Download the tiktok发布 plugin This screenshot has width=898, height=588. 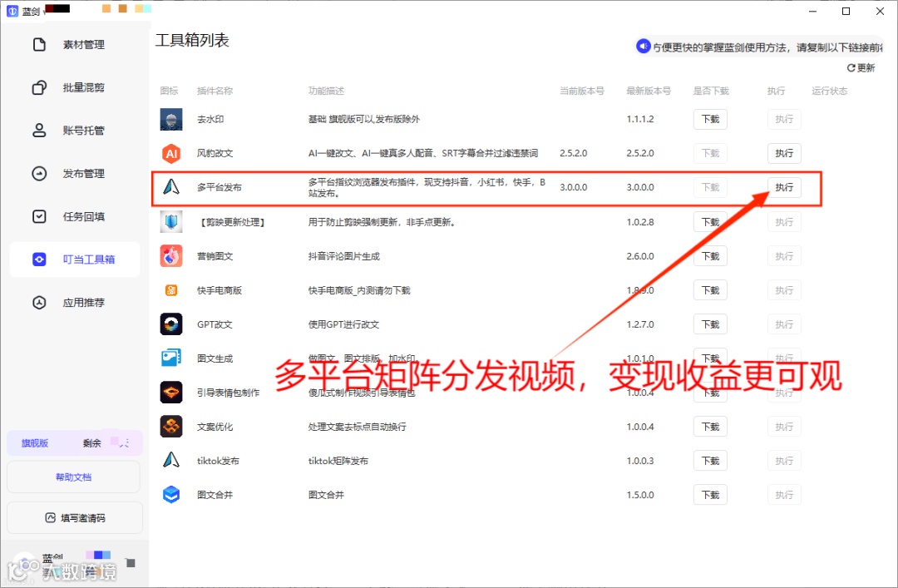pyautogui.click(x=710, y=461)
